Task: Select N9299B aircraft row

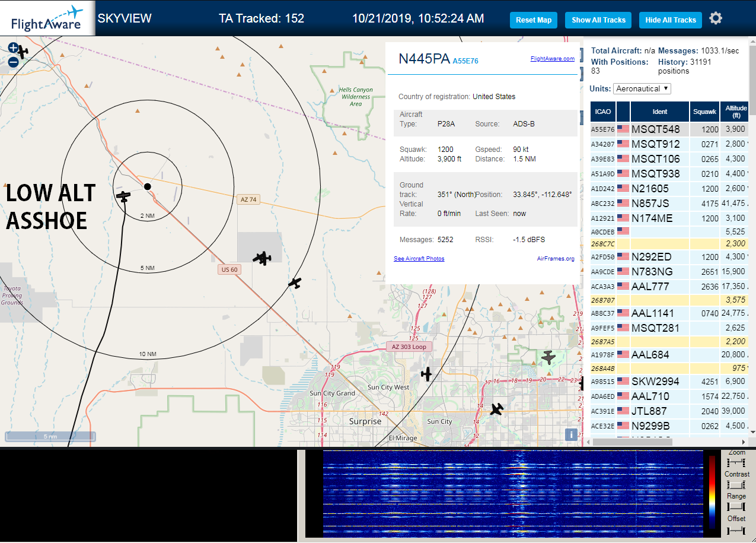Action: [669, 425]
